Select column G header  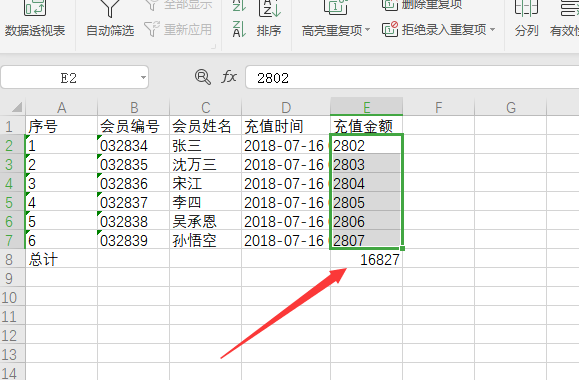[510, 107]
